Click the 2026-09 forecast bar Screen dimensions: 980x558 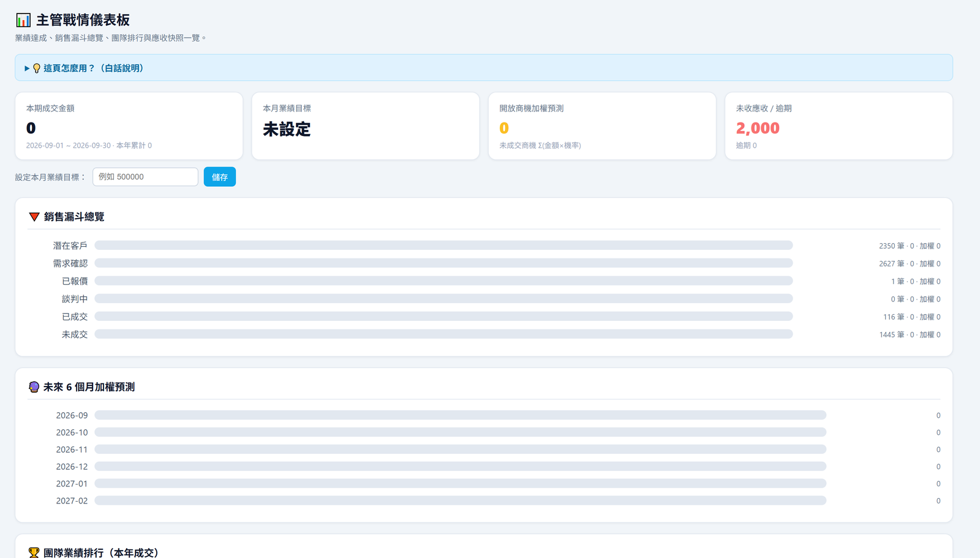pyautogui.click(x=460, y=415)
